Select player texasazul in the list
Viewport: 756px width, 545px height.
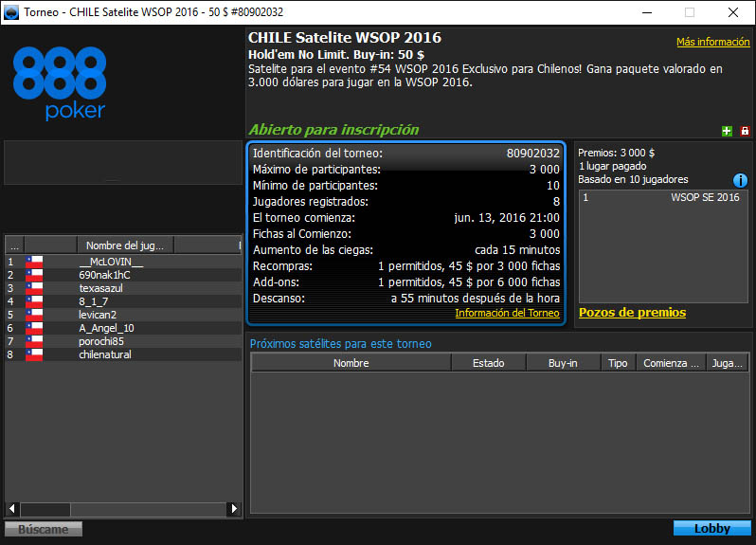[x=100, y=288]
